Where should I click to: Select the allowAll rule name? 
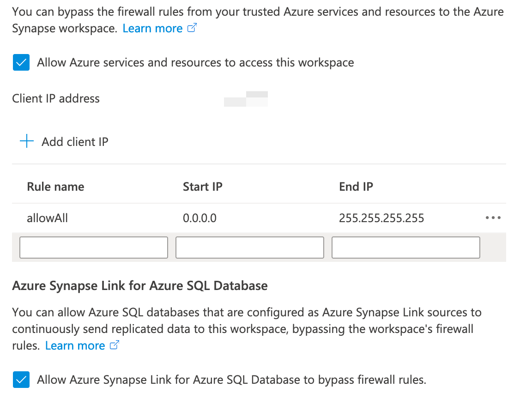point(47,218)
